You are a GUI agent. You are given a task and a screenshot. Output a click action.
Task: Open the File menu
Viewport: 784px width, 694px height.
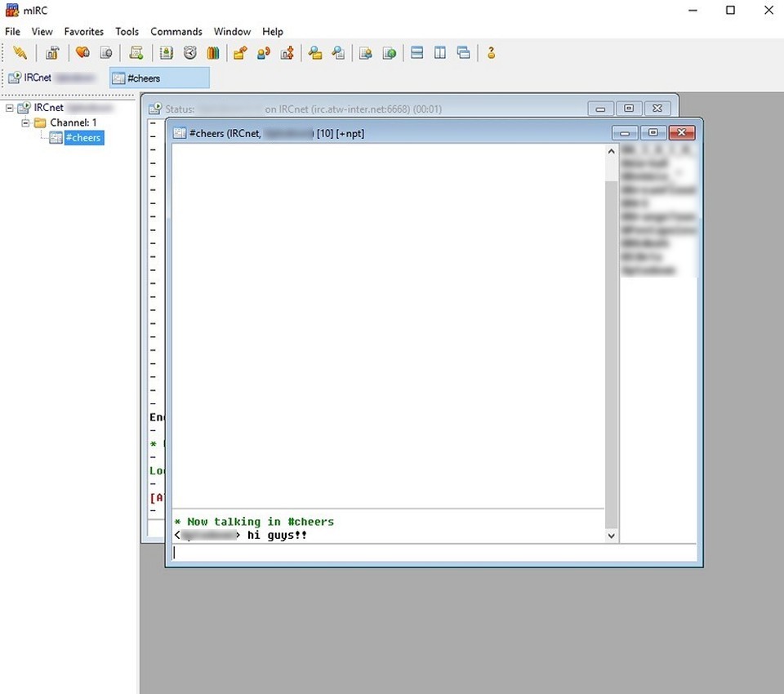[x=12, y=32]
